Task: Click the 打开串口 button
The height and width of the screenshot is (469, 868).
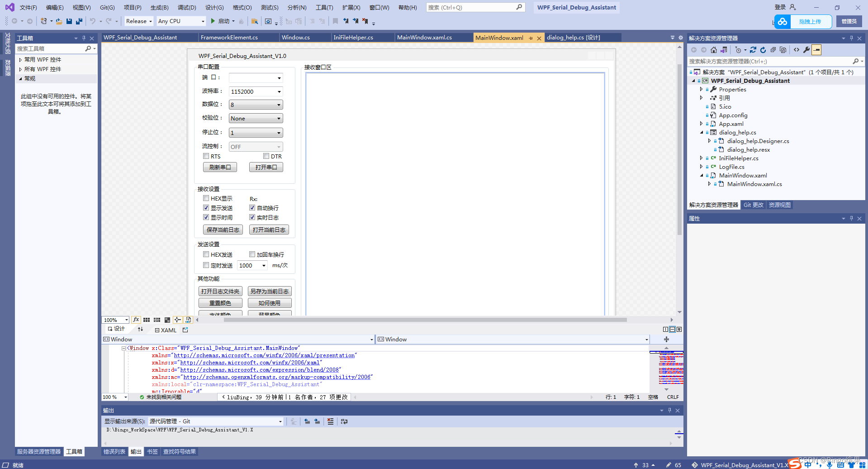Action: (266, 167)
